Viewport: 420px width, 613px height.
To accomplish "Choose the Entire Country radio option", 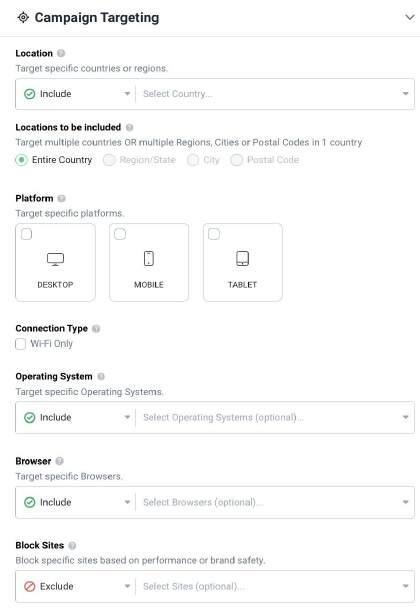I will click(x=21, y=160).
